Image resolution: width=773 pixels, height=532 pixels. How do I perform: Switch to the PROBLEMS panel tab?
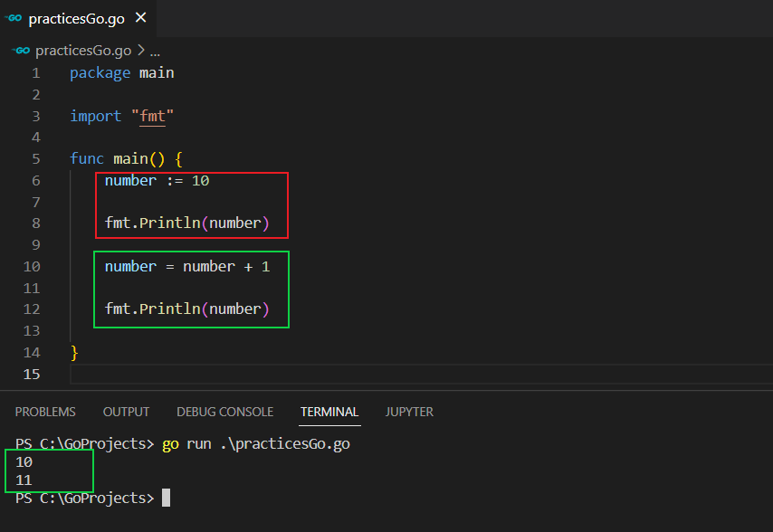click(45, 412)
